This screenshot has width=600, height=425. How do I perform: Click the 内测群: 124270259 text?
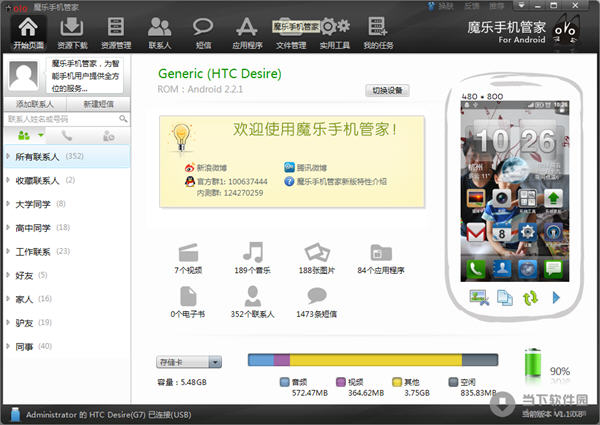click(230, 193)
